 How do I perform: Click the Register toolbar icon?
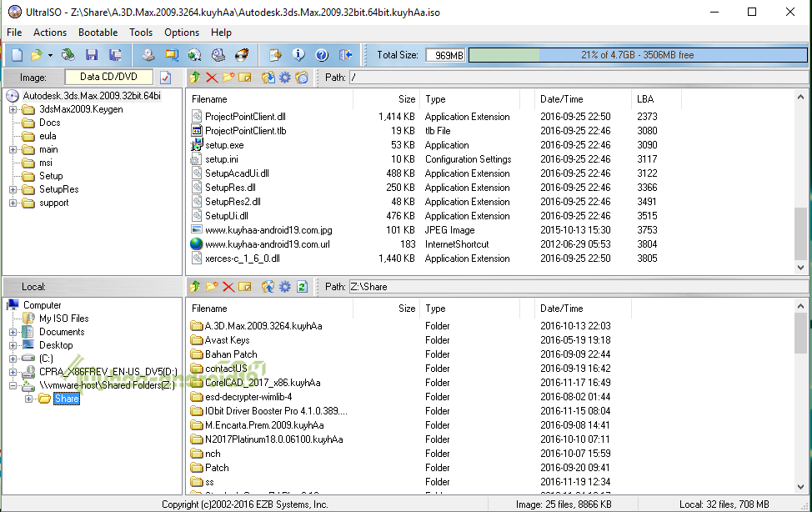275,55
